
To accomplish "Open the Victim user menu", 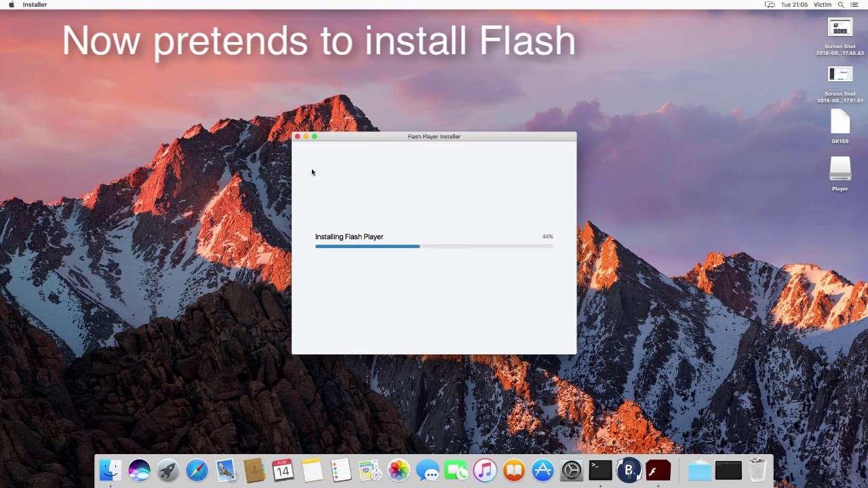I will coord(823,5).
